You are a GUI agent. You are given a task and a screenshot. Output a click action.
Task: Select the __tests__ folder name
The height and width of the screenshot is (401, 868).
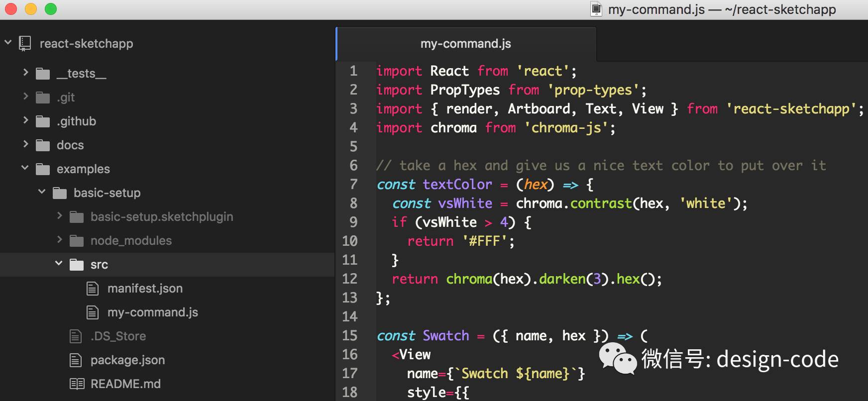click(x=81, y=74)
